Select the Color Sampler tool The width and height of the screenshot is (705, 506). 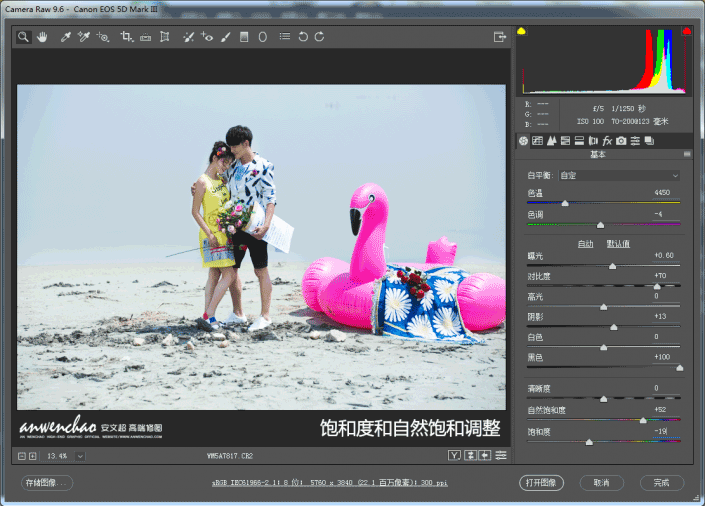[84, 37]
